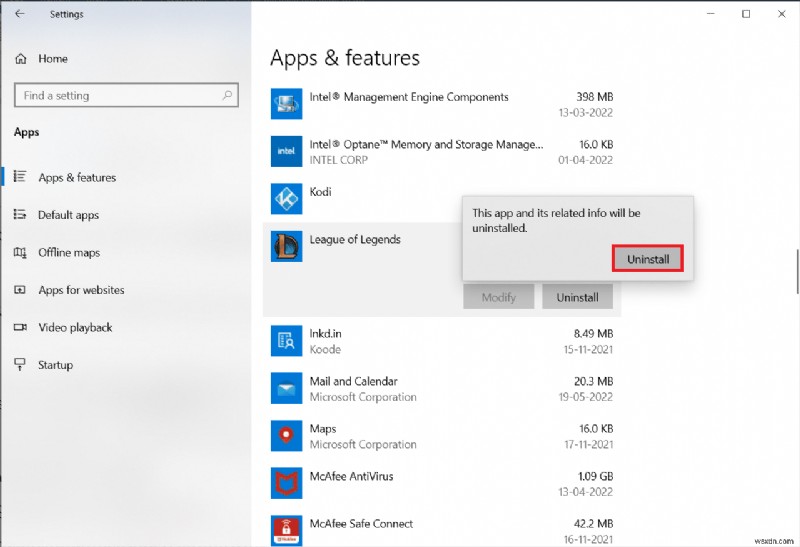Open Apps for websites settings
Image resolution: width=800 pixels, height=547 pixels.
(x=81, y=290)
